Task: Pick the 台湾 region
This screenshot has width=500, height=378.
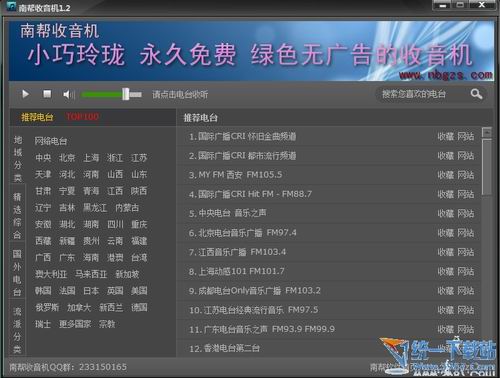Action: point(139,258)
